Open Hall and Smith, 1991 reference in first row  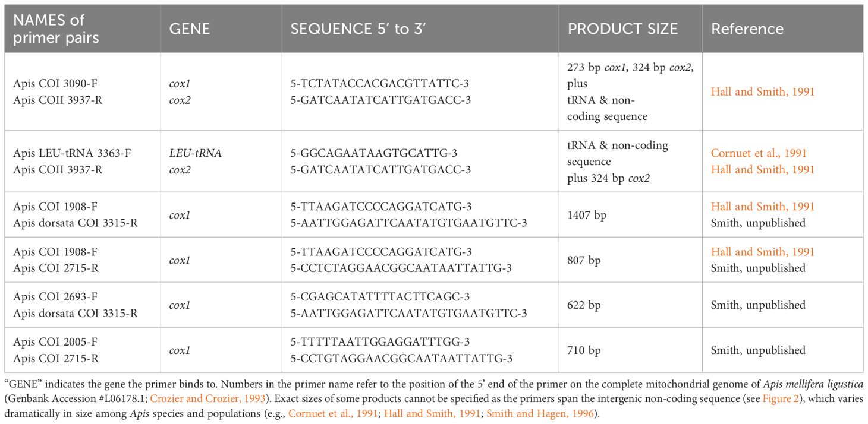(763, 91)
